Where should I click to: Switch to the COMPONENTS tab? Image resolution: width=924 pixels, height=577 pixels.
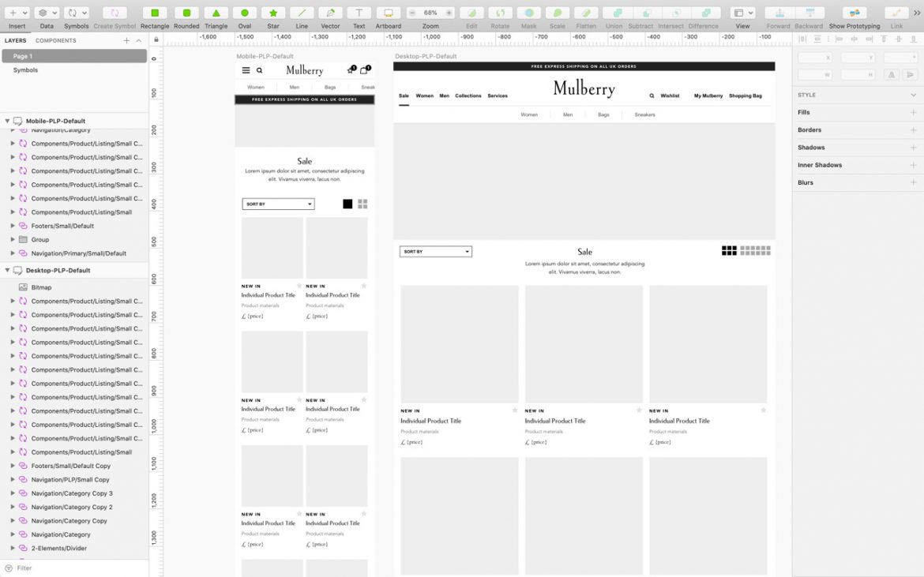coord(55,40)
